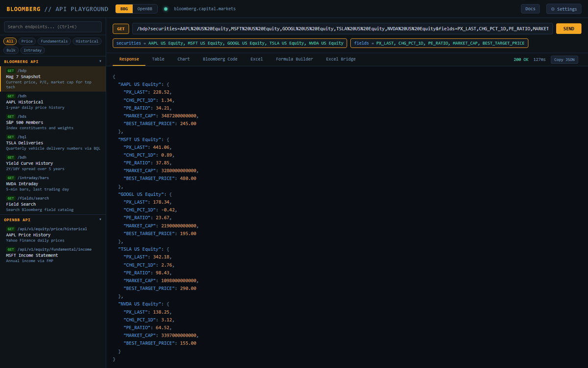Click the Search endpoints input field
The height and width of the screenshot is (368, 588).
(x=53, y=27)
